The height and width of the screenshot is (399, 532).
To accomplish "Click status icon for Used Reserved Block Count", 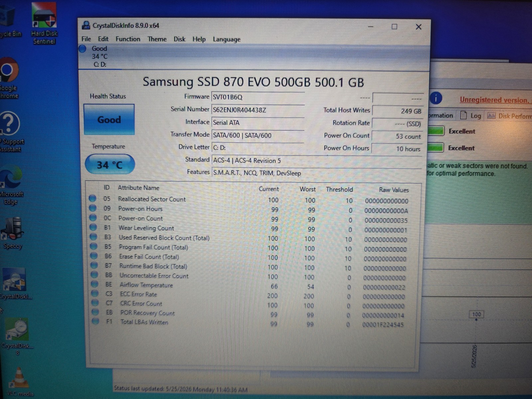I will coord(93,237).
